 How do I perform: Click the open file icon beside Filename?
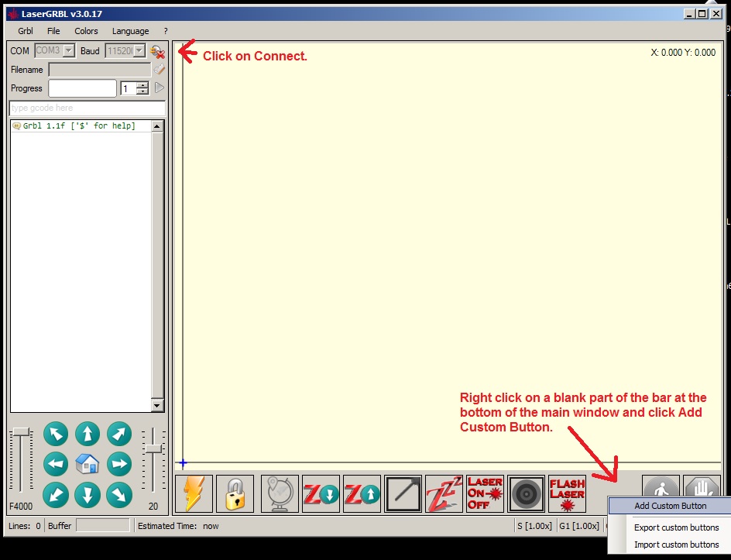point(159,70)
